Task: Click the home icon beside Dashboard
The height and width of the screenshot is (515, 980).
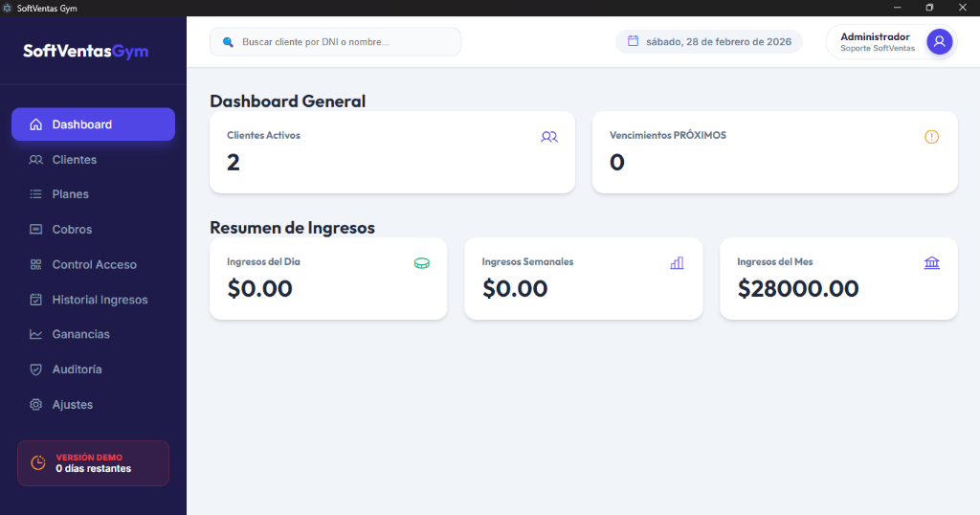Action: (x=36, y=124)
